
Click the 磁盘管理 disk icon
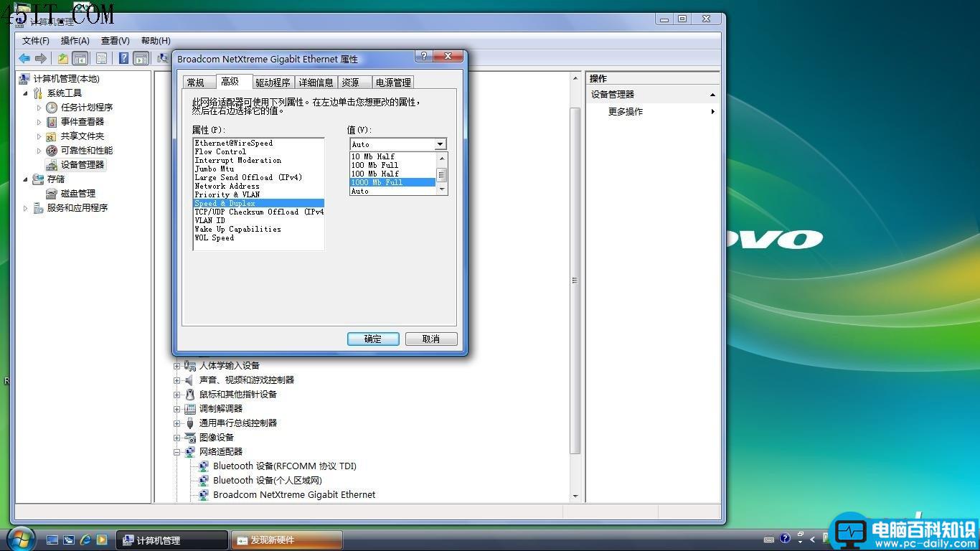pyautogui.click(x=52, y=193)
